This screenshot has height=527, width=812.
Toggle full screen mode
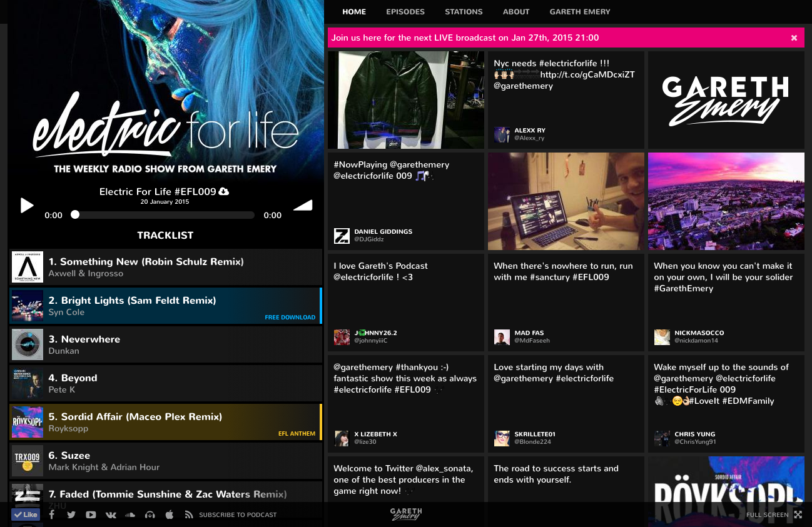coord(798,514)
